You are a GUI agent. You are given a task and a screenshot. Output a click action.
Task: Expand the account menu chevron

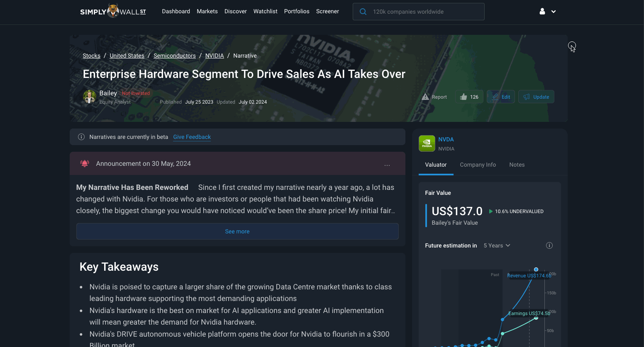point(554,12)
